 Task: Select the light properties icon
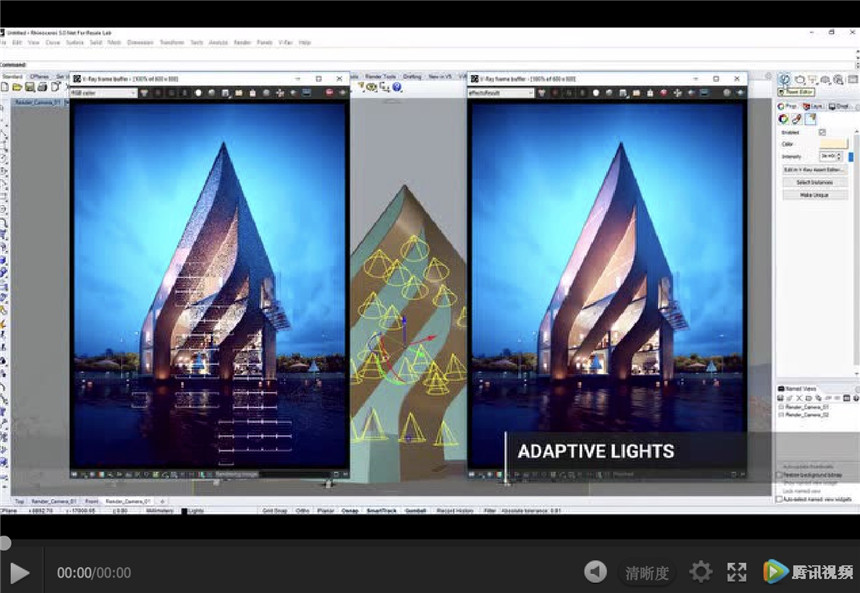(810, 119)
